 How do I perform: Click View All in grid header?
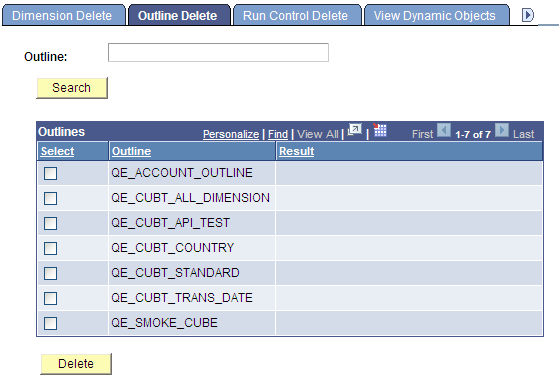click(318, 134)
